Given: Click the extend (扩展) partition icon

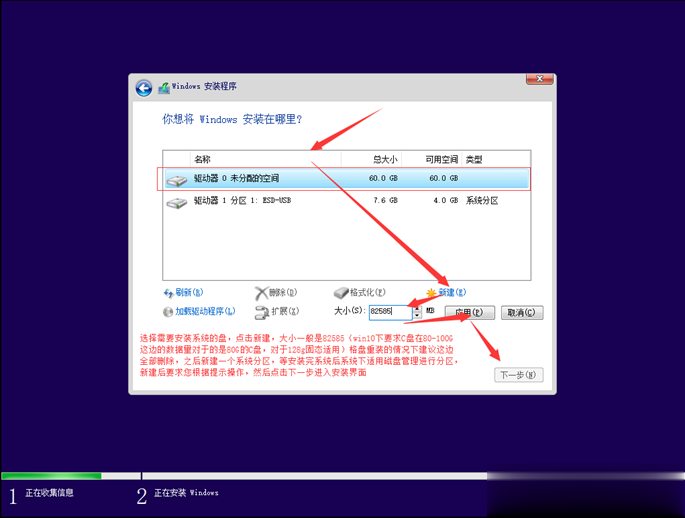Looking at the screenshot, I should (261, 312).
